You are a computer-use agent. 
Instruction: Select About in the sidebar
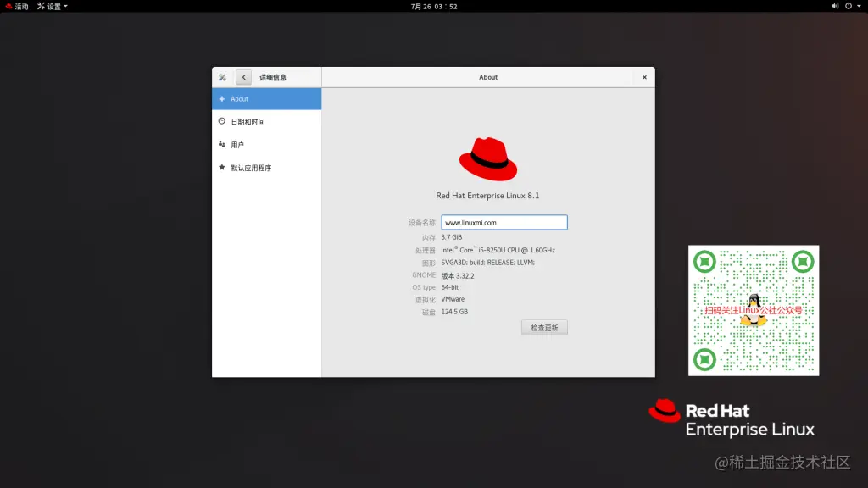pyautogui.click(x=266, y=99)
